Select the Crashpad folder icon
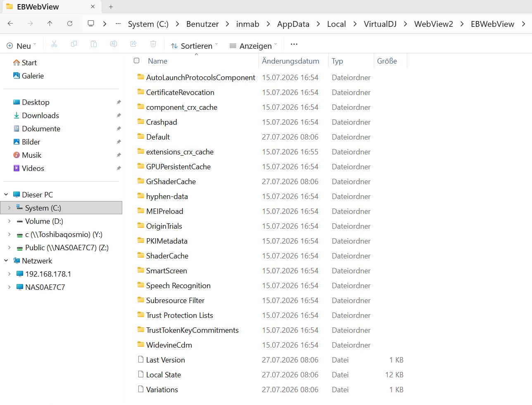The width and height of the screenshot is (532, 405). (x=141, y=122)
